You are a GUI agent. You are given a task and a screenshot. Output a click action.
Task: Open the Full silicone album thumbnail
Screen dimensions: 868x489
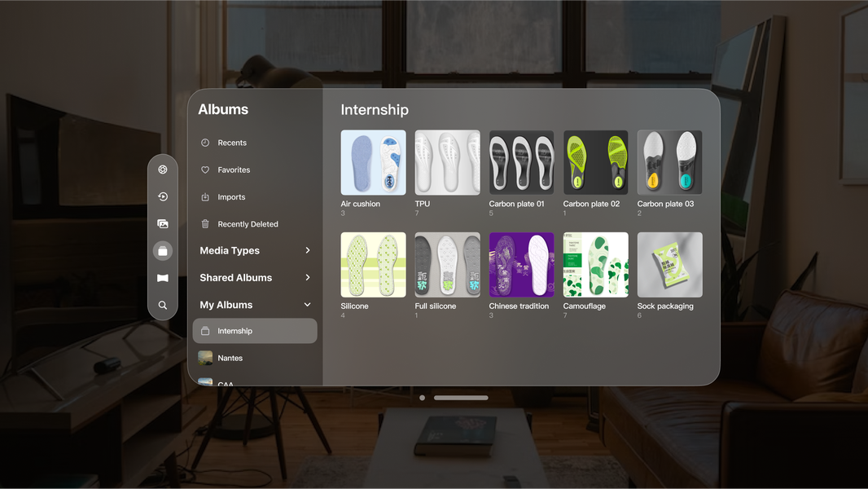pyautogui.click(x=447, y=265)
